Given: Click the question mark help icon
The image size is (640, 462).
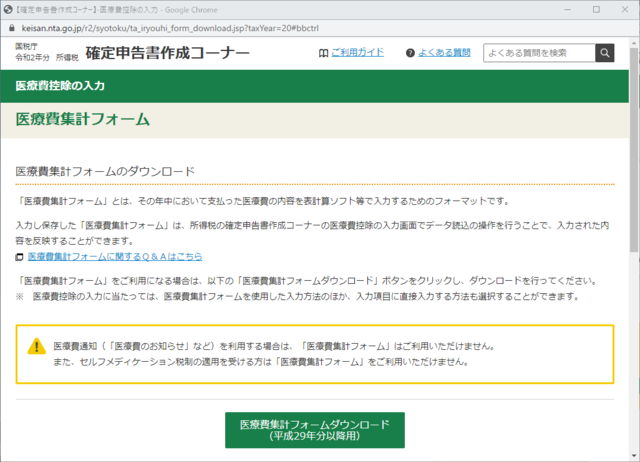Looking at the screenshot, I should [x=410, y=53].
